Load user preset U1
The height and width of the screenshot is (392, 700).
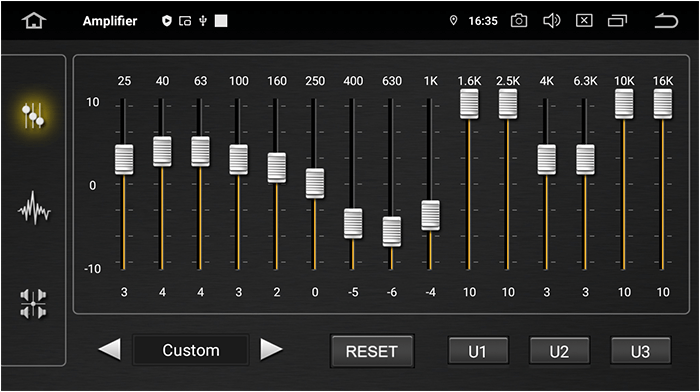tap(478, 351)
